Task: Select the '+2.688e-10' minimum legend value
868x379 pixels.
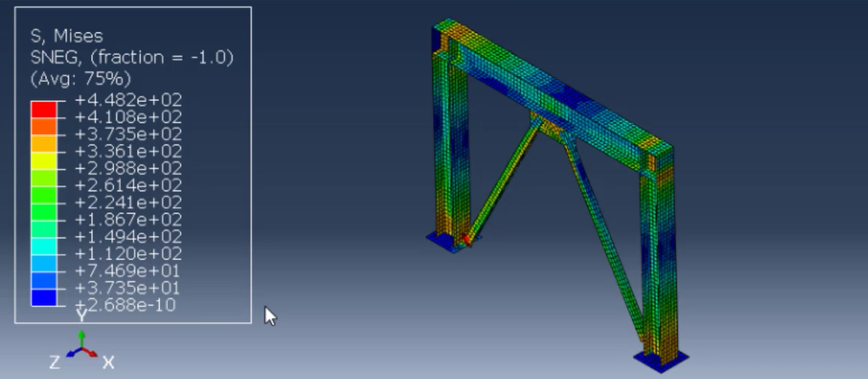Action: [125, 305]
